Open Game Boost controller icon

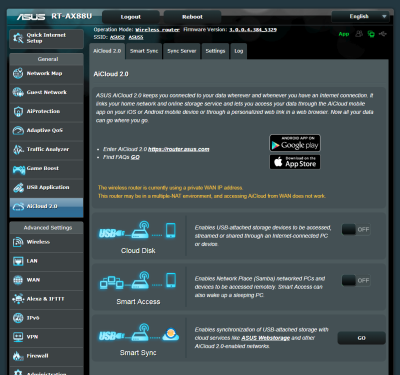pyautogui.click(x=19, y=170)
